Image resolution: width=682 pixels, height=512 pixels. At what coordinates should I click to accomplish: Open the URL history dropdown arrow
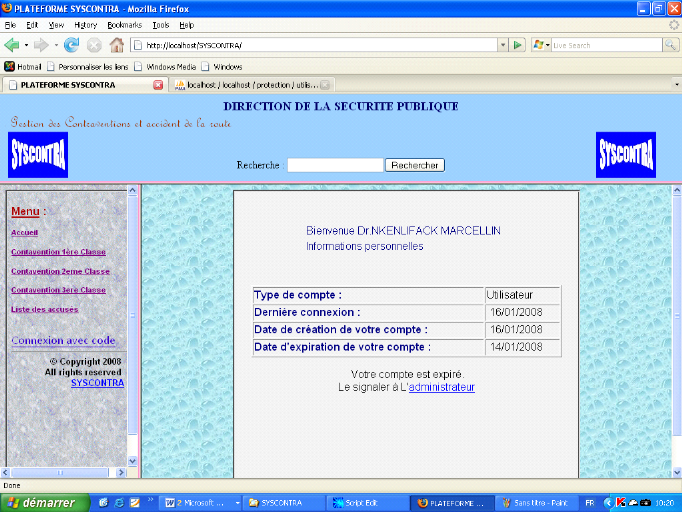pos(502,45)
